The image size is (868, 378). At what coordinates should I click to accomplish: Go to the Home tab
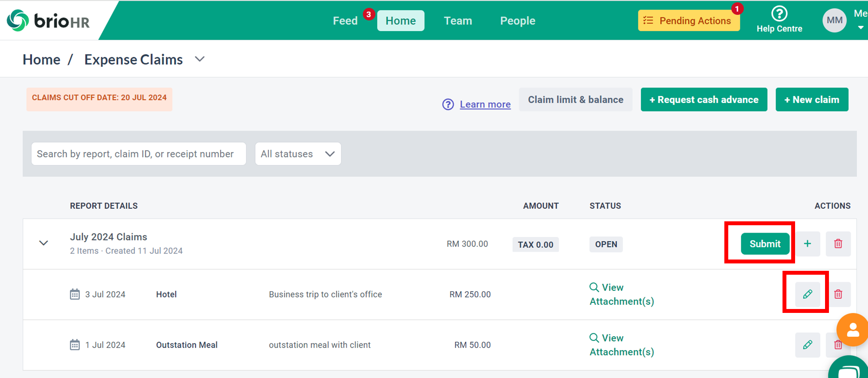(x=401, y=21)
